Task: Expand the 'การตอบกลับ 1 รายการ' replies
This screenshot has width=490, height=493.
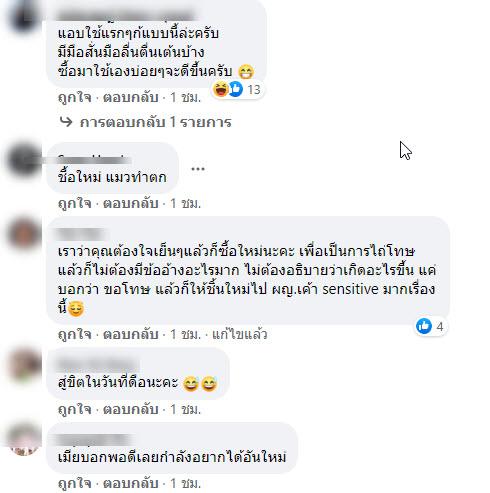Action: [156, 122]
